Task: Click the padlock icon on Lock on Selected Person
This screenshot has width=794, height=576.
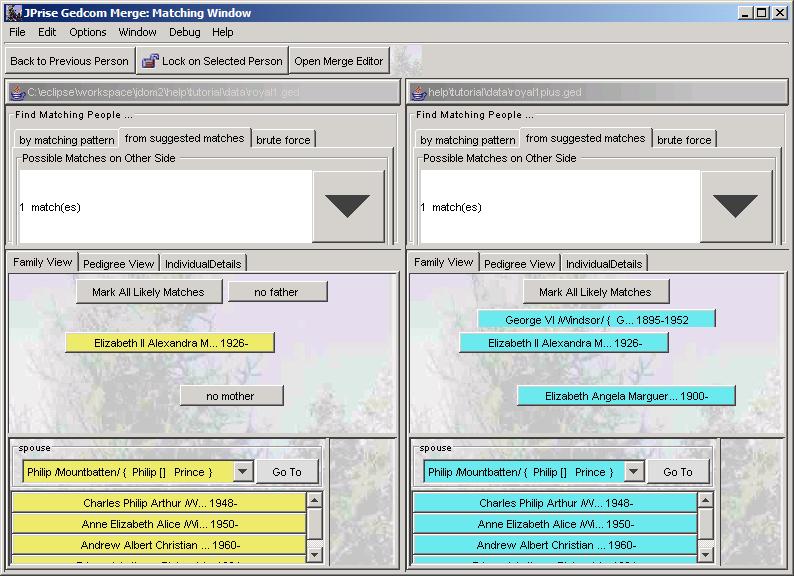Action: click(x=150, y=61)
